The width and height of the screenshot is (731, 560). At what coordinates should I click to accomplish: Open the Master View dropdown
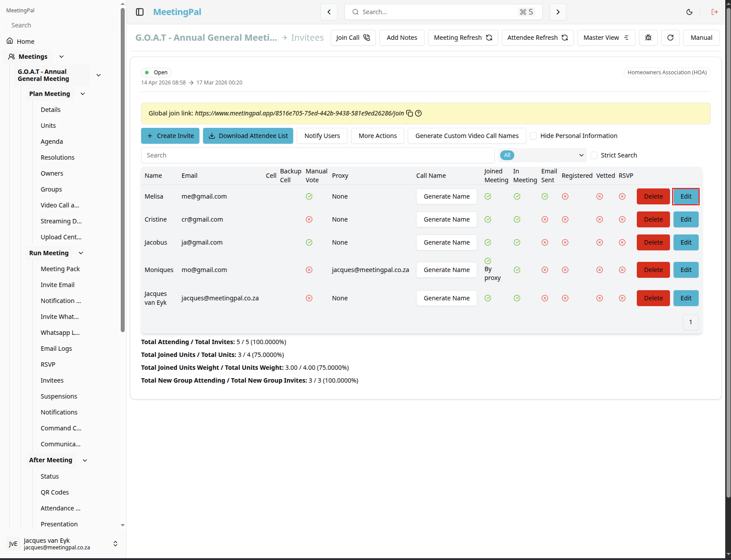606,38
